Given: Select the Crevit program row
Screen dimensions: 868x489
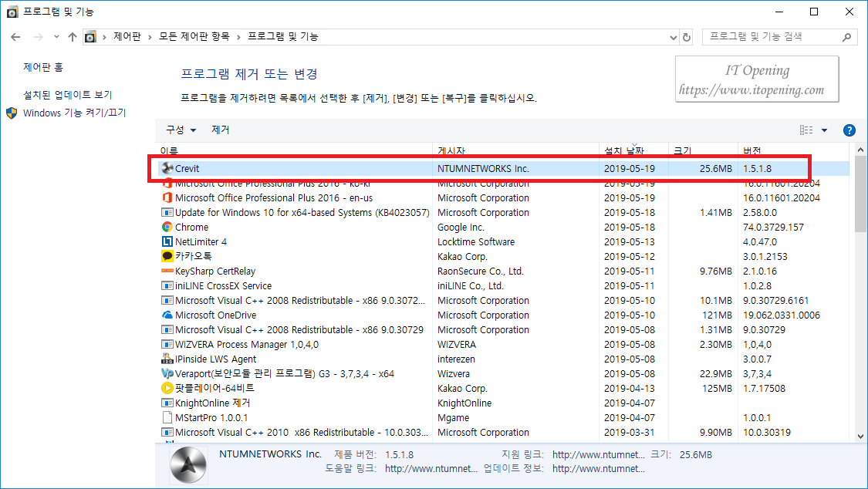Looking at the screenshot, I should click(x=503, y=168).
